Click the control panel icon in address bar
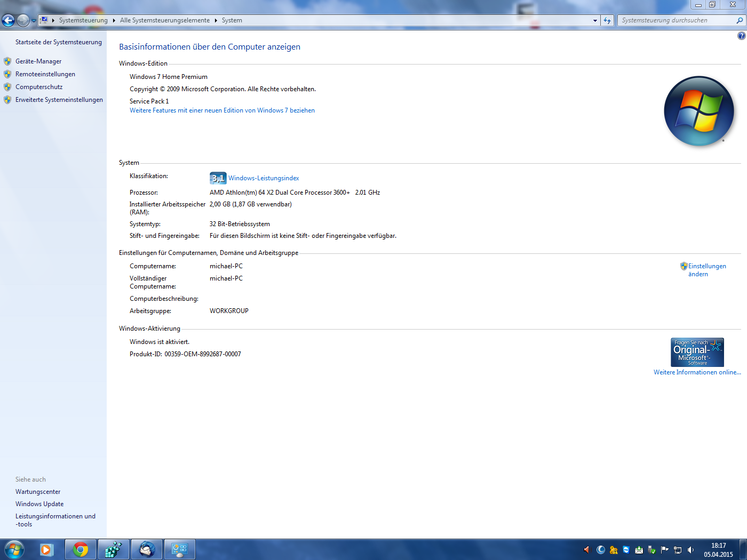Screen dimensions: 747x560 click(44, 20)
